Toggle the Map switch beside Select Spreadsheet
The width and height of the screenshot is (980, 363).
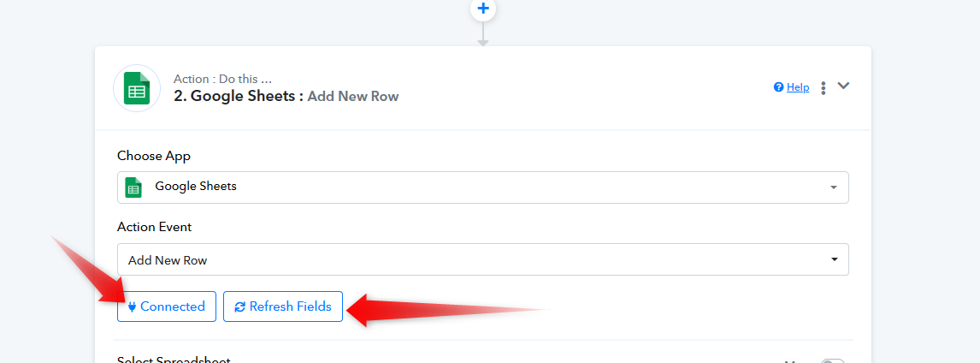click(x=833, y=360)
